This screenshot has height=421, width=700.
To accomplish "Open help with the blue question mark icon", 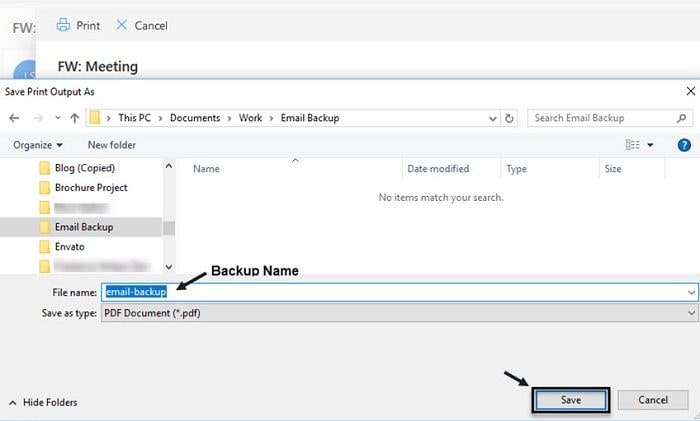I will (684, 145).
